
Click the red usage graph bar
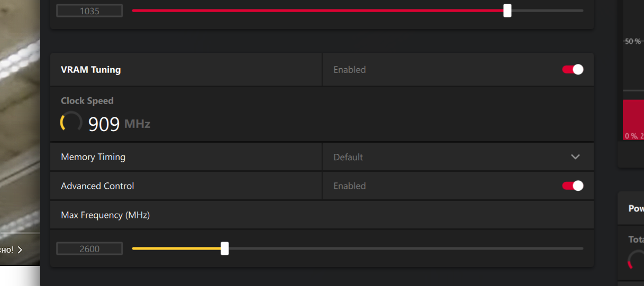pos(633,119)
